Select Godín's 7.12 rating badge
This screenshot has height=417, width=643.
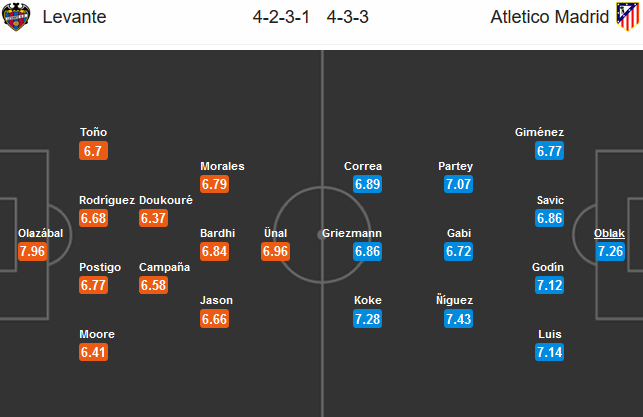(x=551, y=285)
